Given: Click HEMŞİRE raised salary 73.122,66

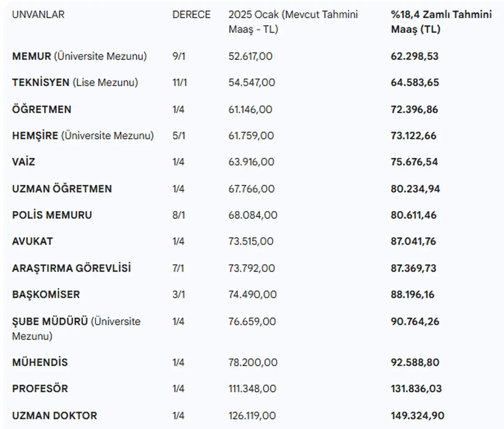Looking at the screenshot, I should point(413,136).
